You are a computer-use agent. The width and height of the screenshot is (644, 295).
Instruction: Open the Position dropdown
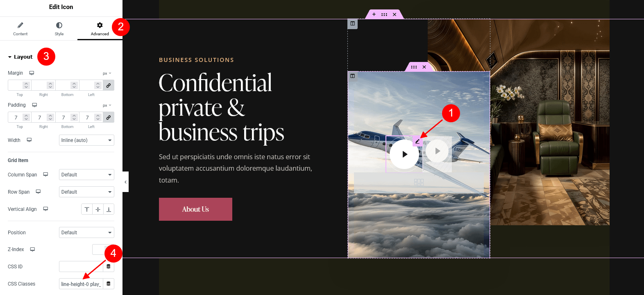(x=86, y=233)
